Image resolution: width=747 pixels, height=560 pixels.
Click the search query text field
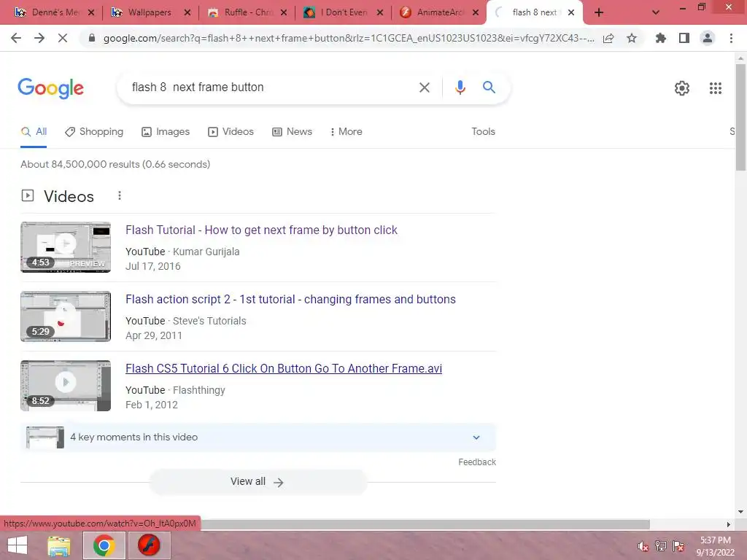click(271, 87)
